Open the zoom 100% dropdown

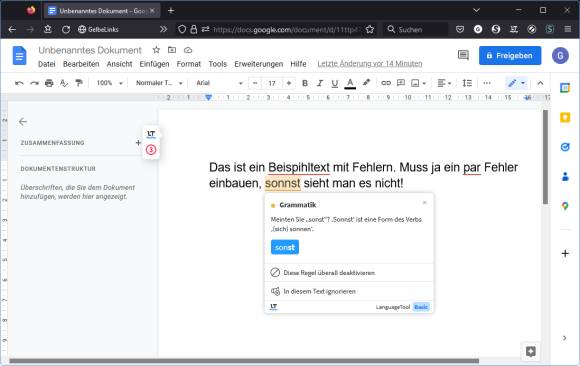(109, 83)
